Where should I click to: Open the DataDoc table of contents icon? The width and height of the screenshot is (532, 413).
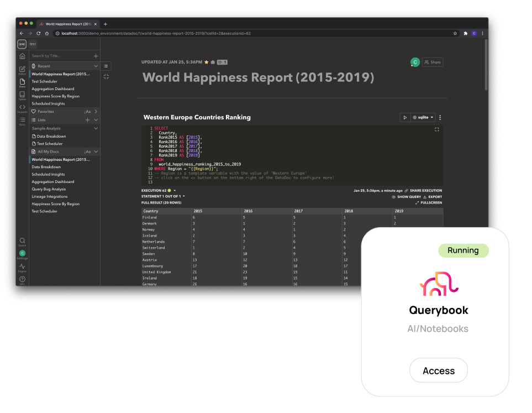(x=106, y=66)
